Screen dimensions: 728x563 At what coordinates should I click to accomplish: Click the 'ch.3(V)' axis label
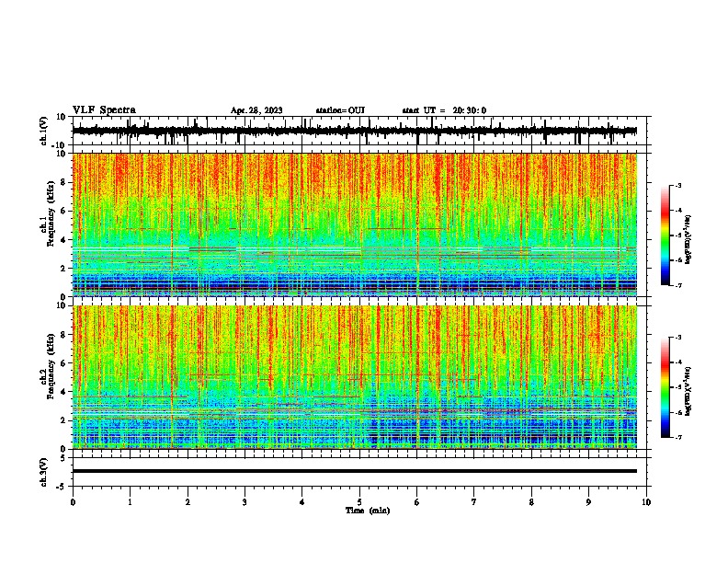click(x=44, y=473)
